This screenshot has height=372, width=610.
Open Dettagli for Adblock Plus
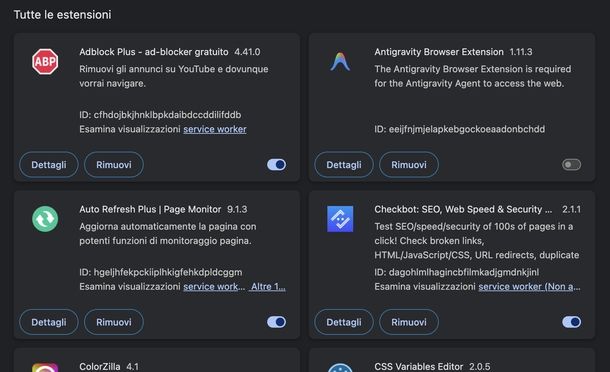[x=49, y=165]
